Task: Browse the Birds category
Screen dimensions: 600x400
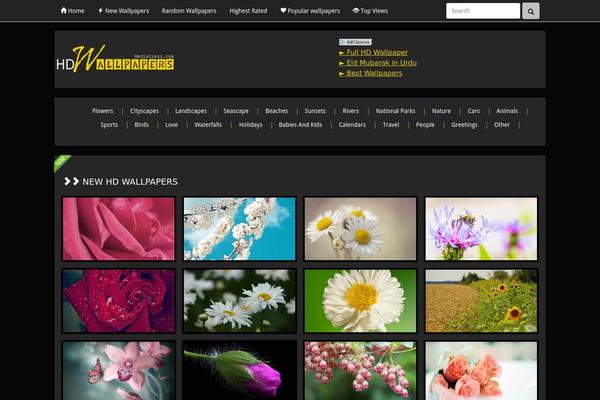Action: [141, 125]
